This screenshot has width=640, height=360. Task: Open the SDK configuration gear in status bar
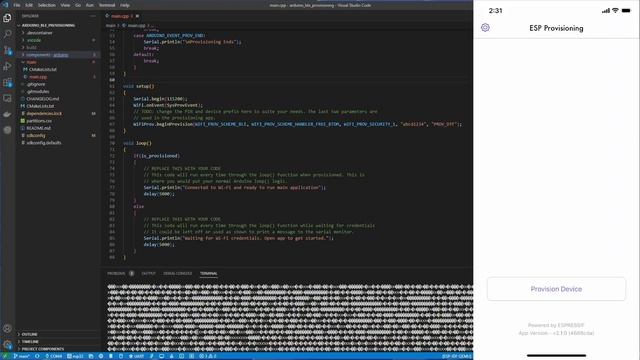coord(101,356)
